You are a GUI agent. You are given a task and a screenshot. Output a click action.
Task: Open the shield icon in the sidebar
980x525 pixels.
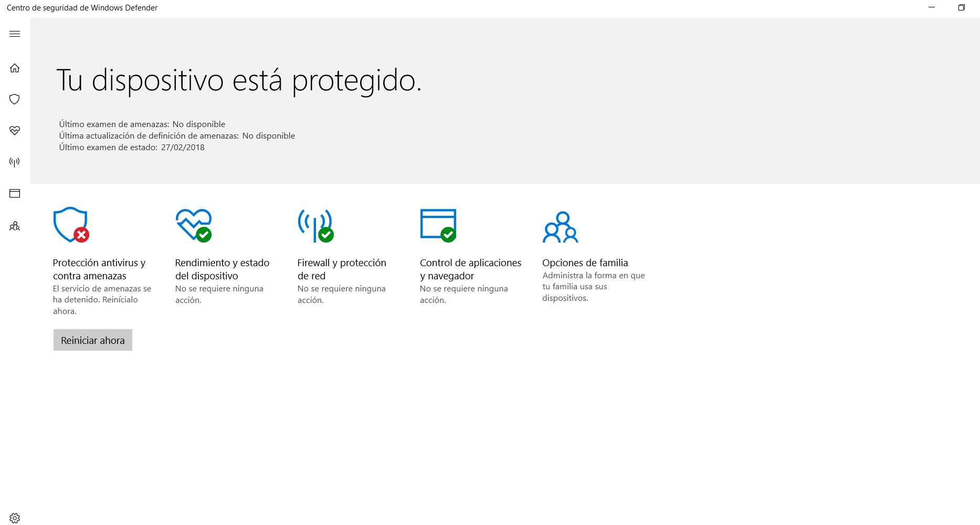click(15, 99)
